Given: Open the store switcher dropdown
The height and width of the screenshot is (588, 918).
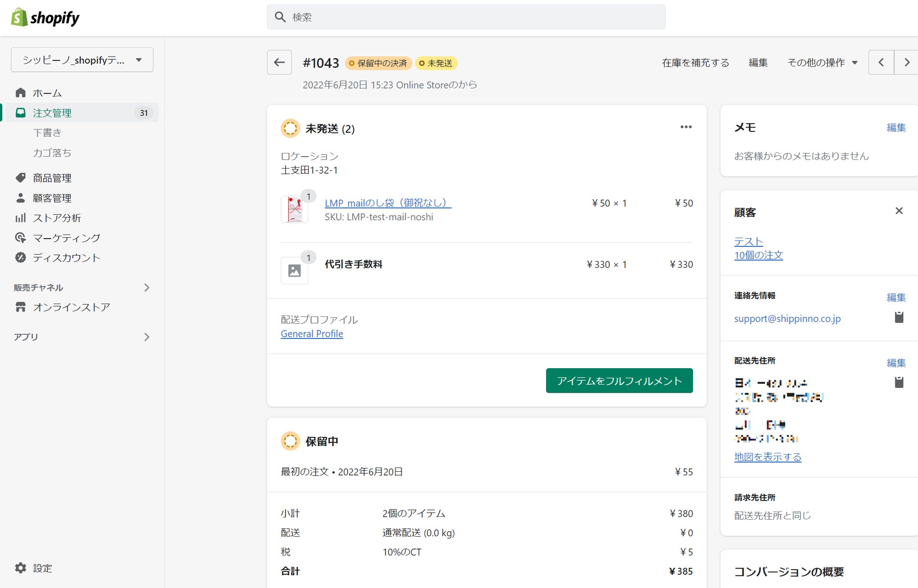Looking at the screenshot, I should click(x=82, y=60).
